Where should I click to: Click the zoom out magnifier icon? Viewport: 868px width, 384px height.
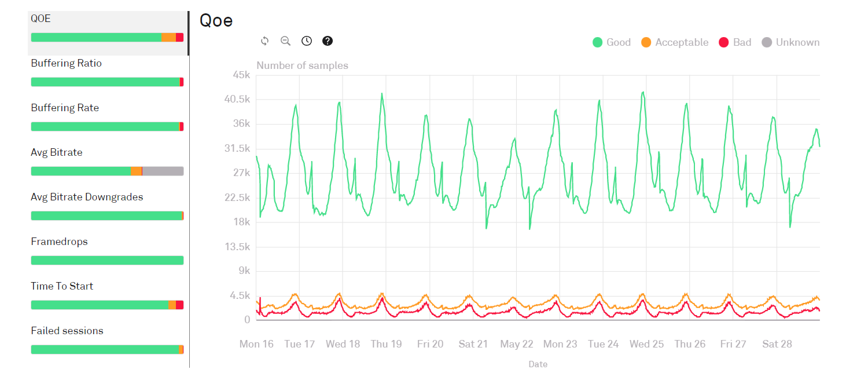pos(285,41)
